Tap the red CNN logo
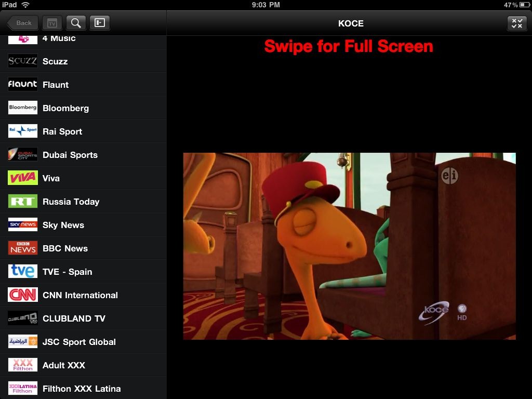Image resolution: width=532 pixels, height=399 pixels. (x=23, y=295)
